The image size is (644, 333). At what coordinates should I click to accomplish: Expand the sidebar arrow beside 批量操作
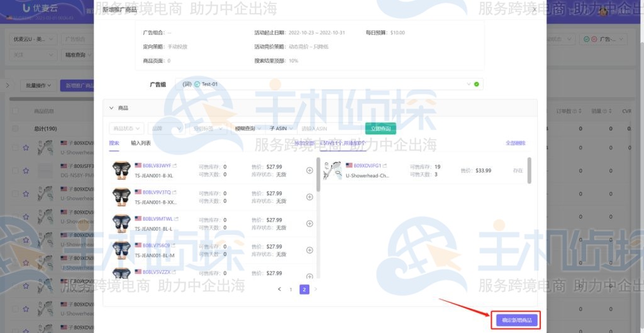tap(8, 85)
